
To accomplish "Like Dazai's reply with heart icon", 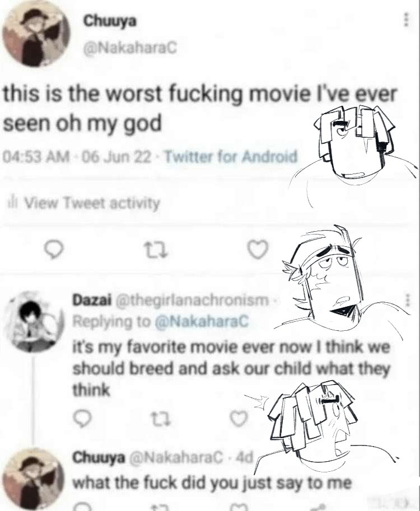I will click(x=239, y=419).
